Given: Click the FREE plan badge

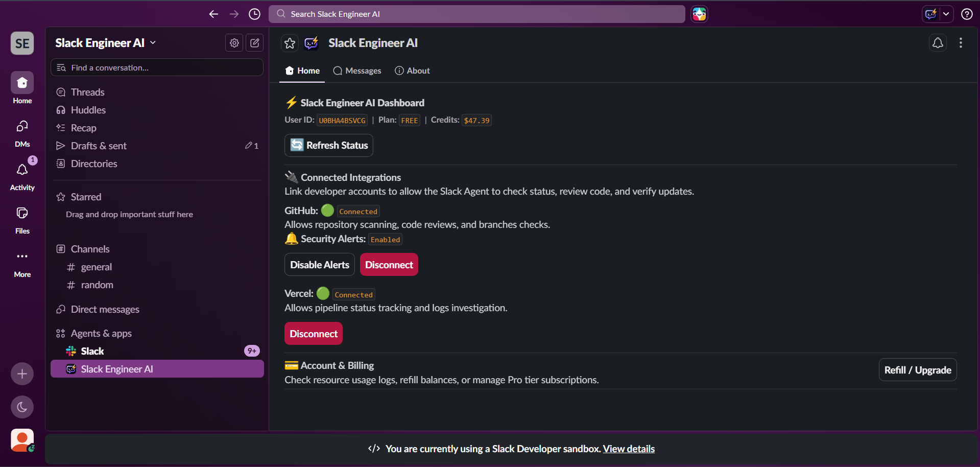Looking at the screenshot, I should coord(410,121).
